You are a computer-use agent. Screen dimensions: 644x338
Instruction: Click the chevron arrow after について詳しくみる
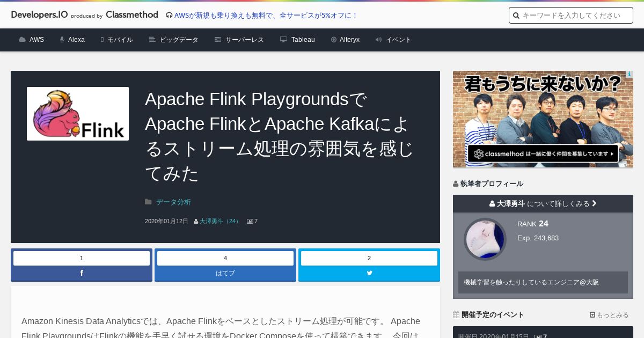pyautogui.click(x=594, y=203)
